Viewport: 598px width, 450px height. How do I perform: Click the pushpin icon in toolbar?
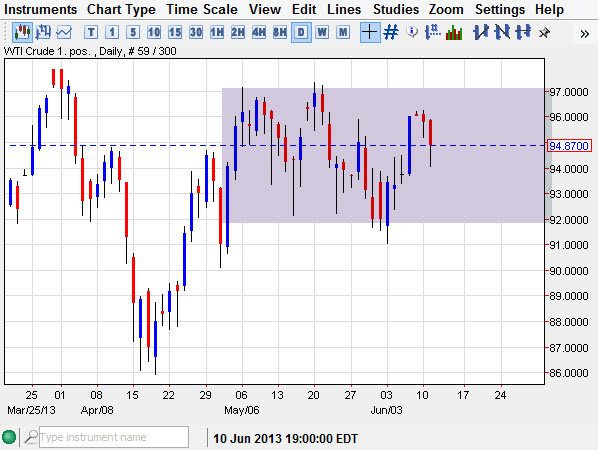544,33
